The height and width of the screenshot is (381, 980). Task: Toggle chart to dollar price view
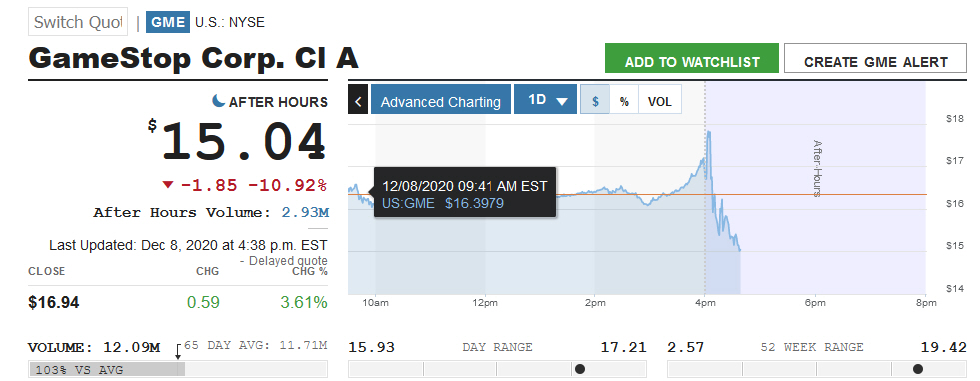[596, 101]
